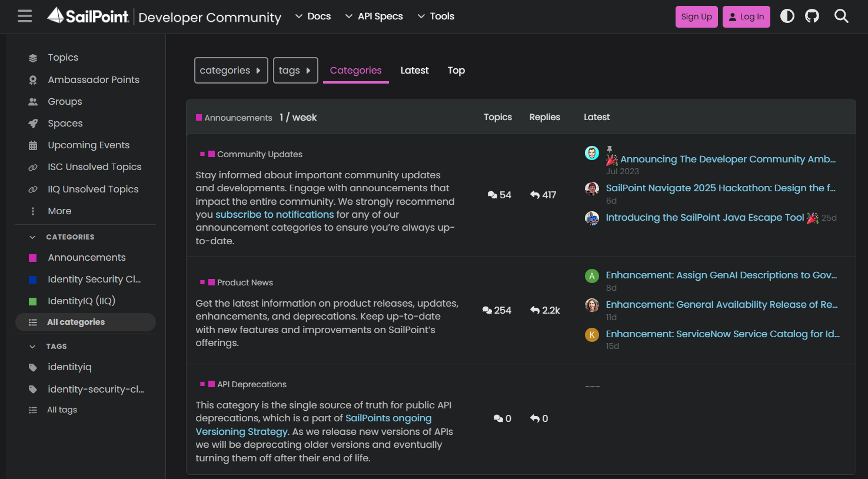Viewport: 868px width, 479px height.
Task: Click the All categories list icon
Action: coord(33,322)
